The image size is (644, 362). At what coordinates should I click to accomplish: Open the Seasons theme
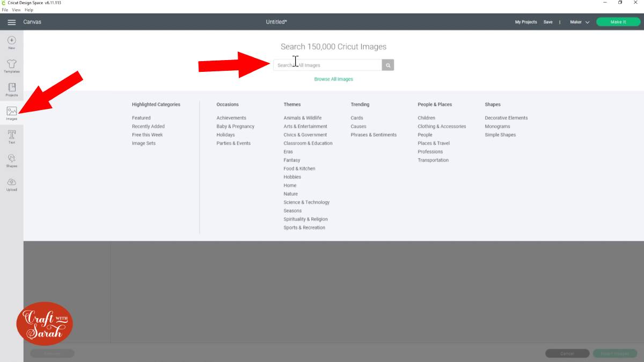pos(292,211)
